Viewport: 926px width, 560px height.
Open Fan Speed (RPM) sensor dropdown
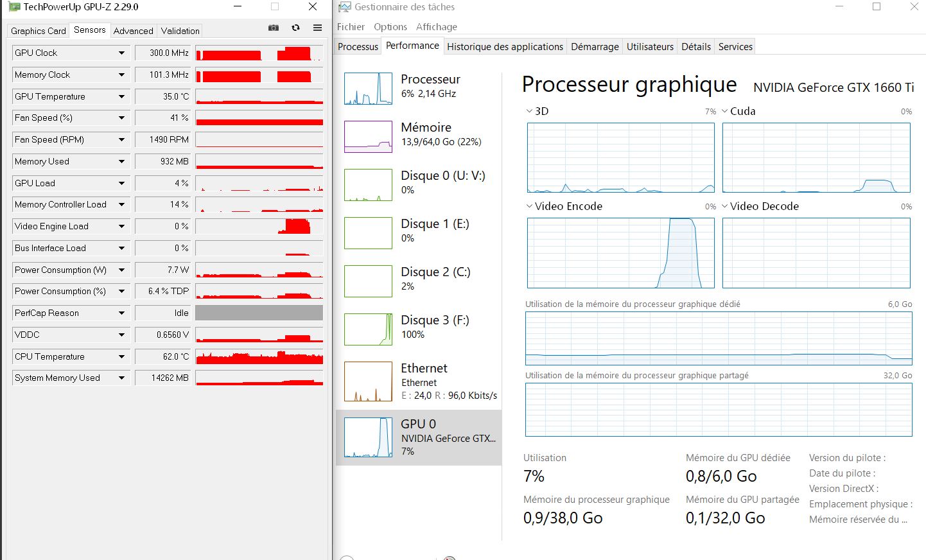[121, 139]
